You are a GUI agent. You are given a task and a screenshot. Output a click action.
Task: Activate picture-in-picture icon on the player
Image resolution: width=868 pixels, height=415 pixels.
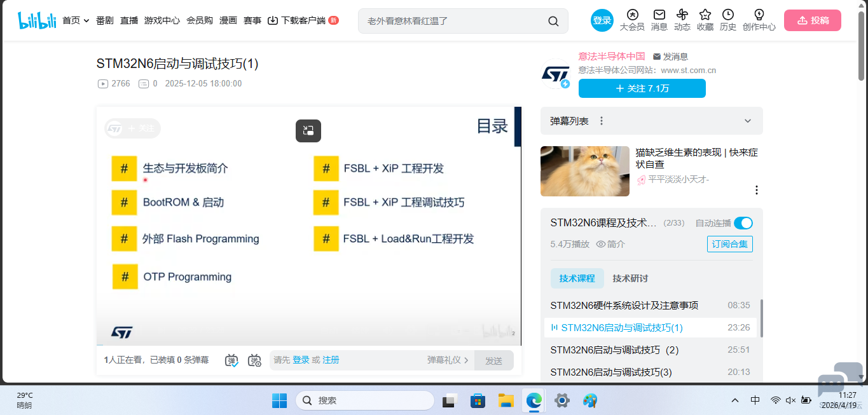pos(308,130)
